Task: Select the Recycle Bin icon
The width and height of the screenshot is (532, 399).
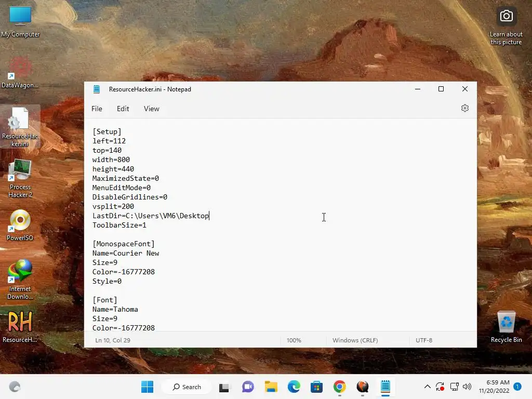Action: point(506,327)
